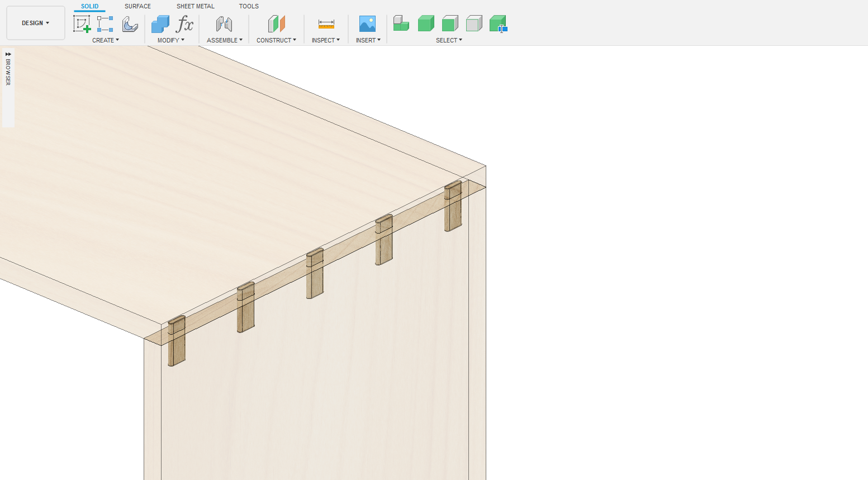Click the rectangle-with-nodes icon in Create group
868x480 pixels.
click(x=105, y=24)
